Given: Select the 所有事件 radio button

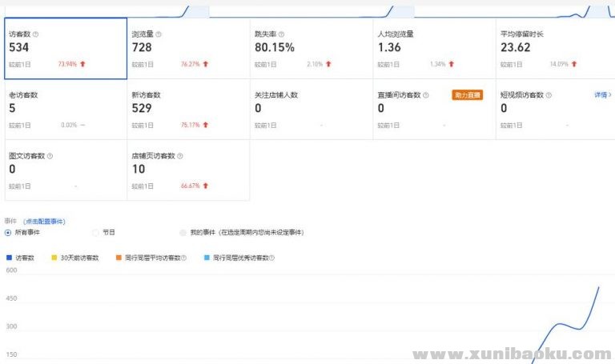Looking at the screenshot, I should (8, 232).
